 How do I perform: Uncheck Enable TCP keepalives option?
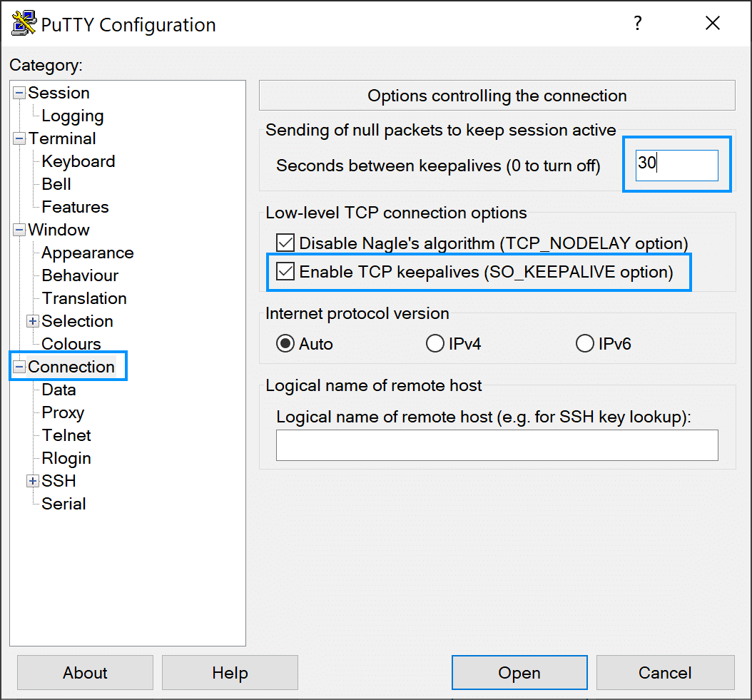(286, 272)
